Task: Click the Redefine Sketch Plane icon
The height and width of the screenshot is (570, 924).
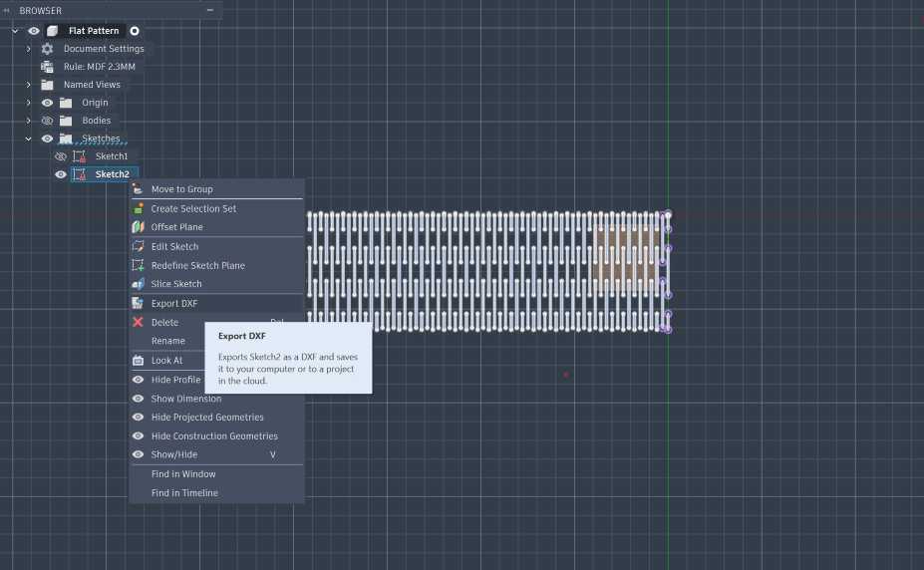Action: point(138,265)
